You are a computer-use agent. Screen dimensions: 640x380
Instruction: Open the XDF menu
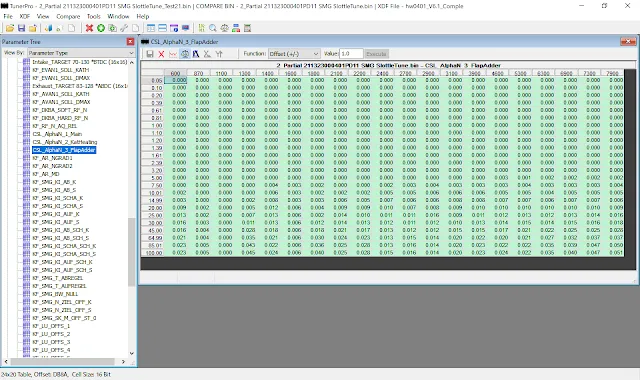(x=25, y=16)
